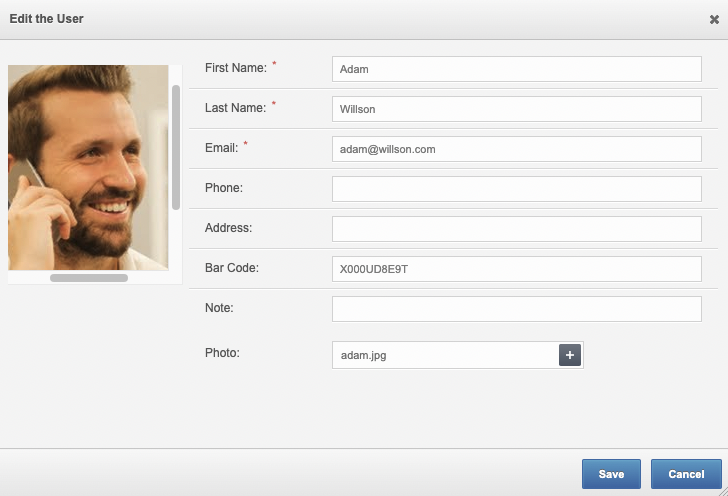
Task: Click the Edit the User title text
Action: 46,19
